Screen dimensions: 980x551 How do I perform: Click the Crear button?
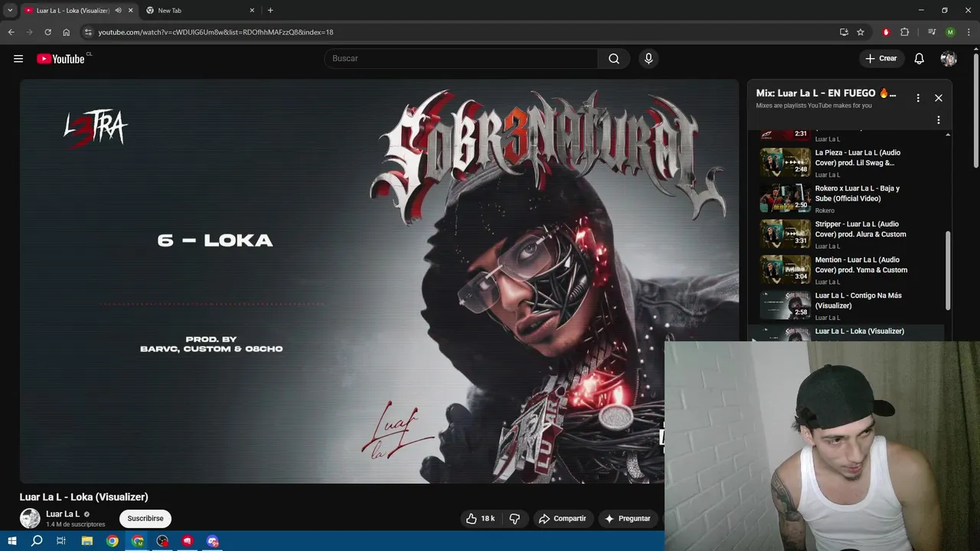880,59
